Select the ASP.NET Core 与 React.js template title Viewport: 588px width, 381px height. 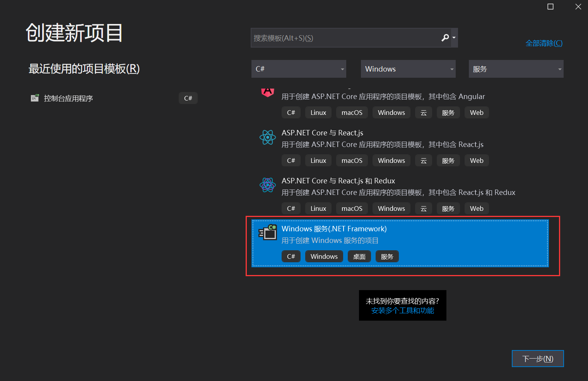tap(322, 133)
